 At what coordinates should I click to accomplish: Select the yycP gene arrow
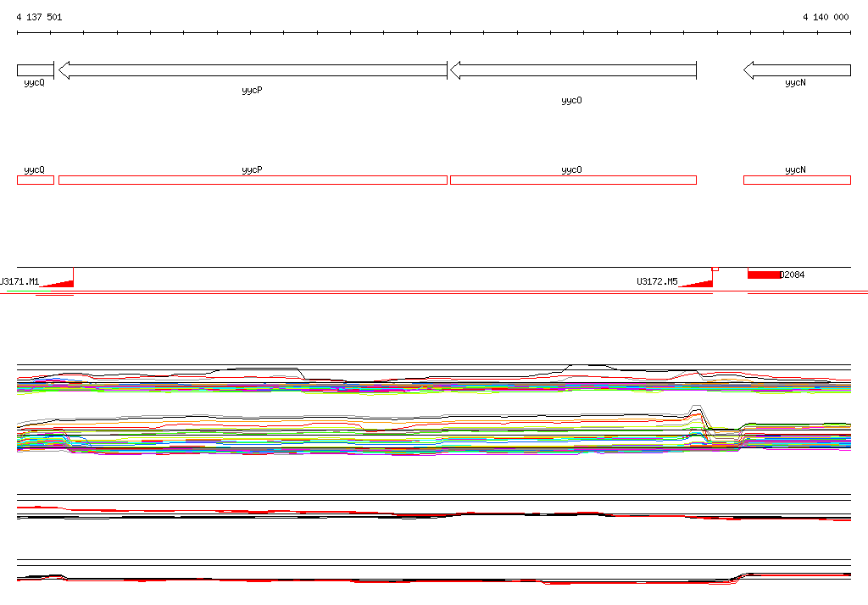click(x=253, y=70)
